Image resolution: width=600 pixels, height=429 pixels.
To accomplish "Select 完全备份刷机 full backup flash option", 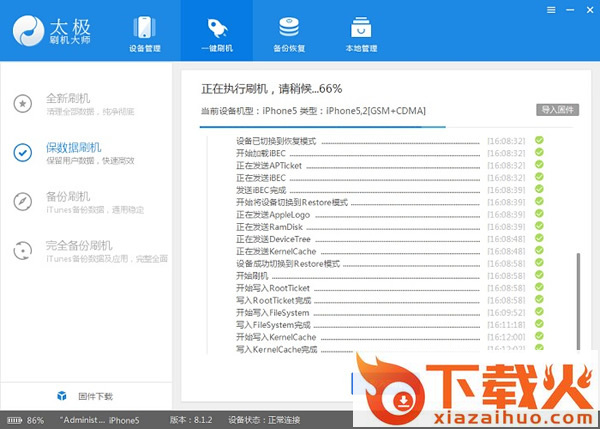I will coord(78,250).
